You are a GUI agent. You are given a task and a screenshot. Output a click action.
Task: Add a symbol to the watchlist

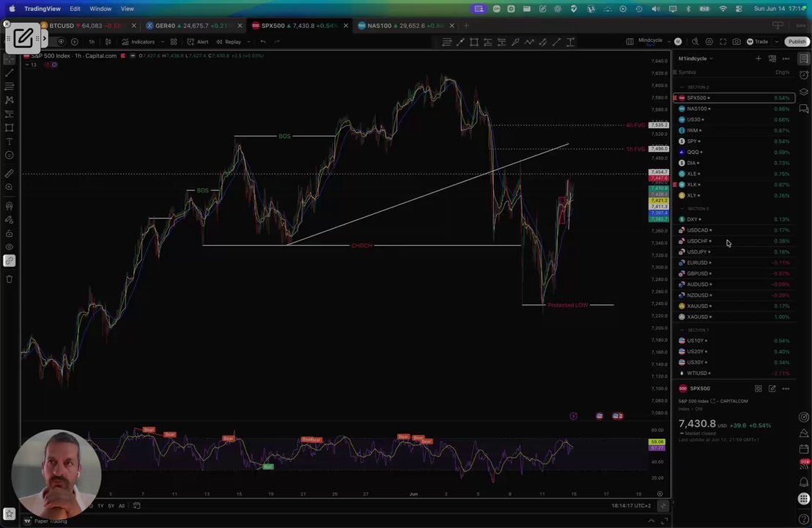pos(759,59)
